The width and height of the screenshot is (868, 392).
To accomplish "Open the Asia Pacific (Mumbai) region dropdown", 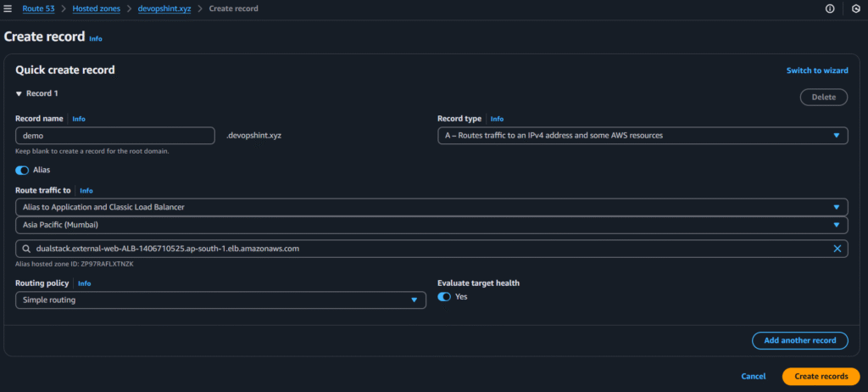I will click(431, 225).
